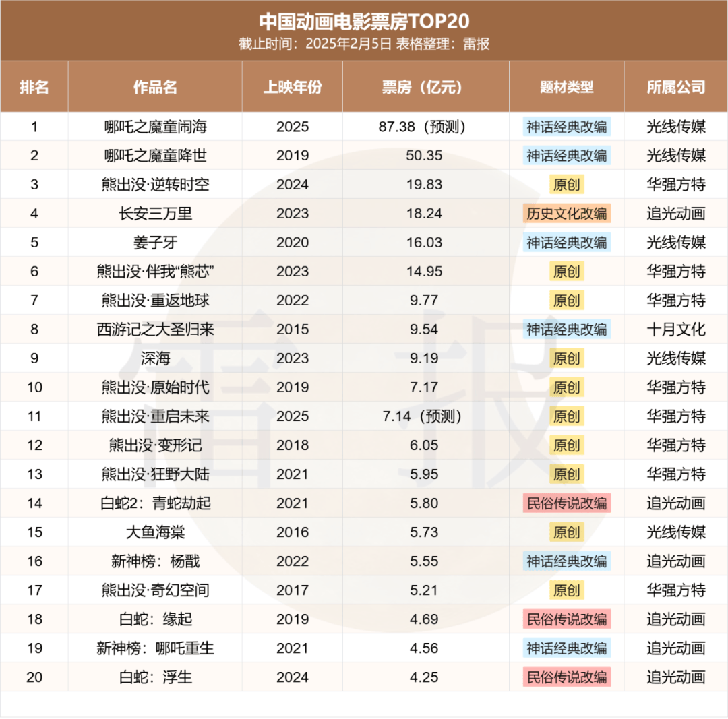Viewport: 728px width, 719px height.
Task: Click the 排名 column header
Action: click(34, 87)
